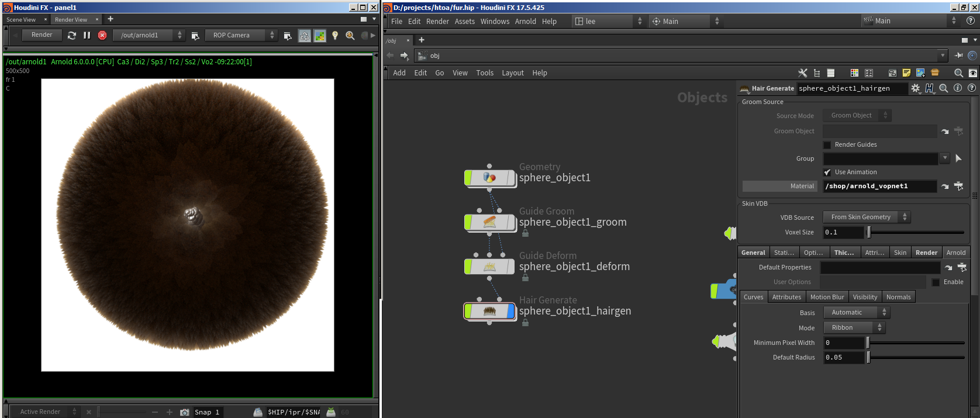
Task: Toggle Render Guides checkbox
Action: click(x=827, y=145)
